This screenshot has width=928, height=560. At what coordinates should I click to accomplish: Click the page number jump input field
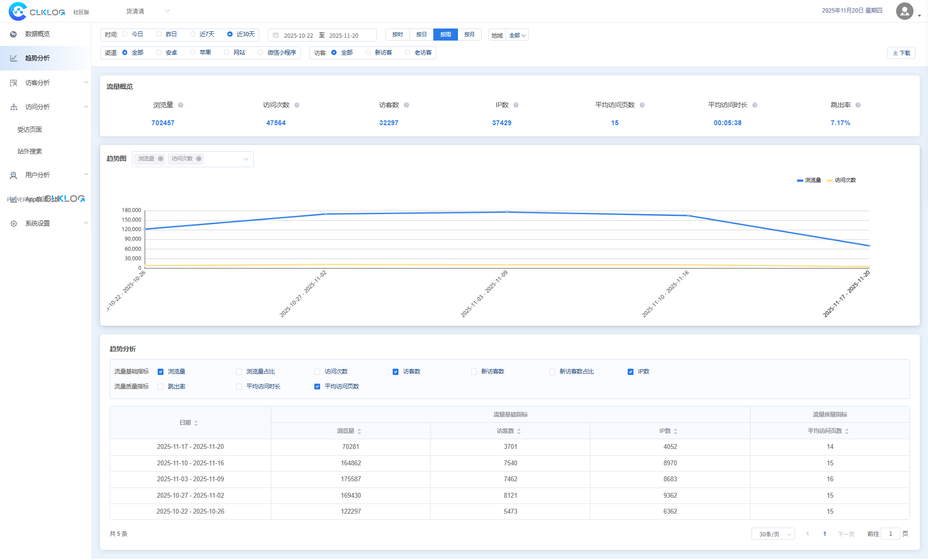(x=890, y=534)
